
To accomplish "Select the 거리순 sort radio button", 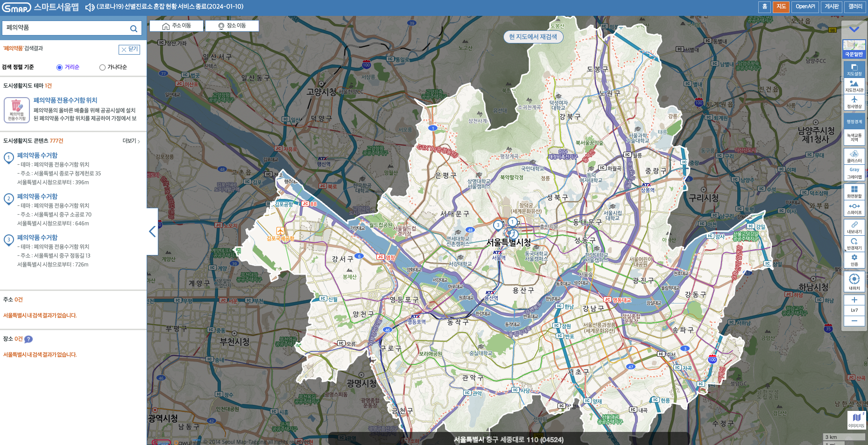I will (x=59, y=67).
